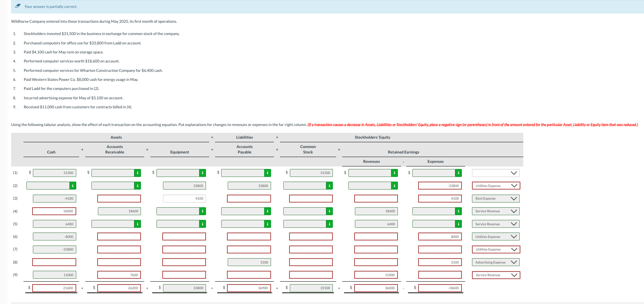This screenshot has height=304, width=644.
Task: Click row 1 Cash field showing 31500
Action: click(x=55, y=173)
